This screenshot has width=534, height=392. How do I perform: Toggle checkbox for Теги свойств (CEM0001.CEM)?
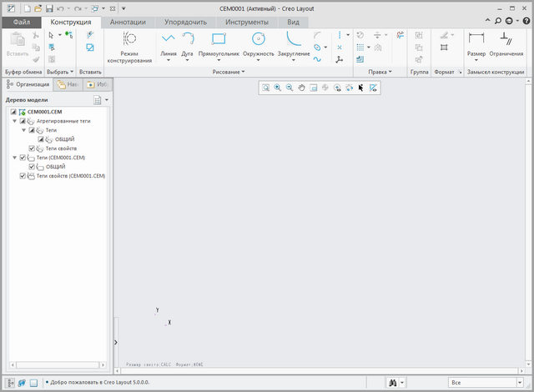23,176
